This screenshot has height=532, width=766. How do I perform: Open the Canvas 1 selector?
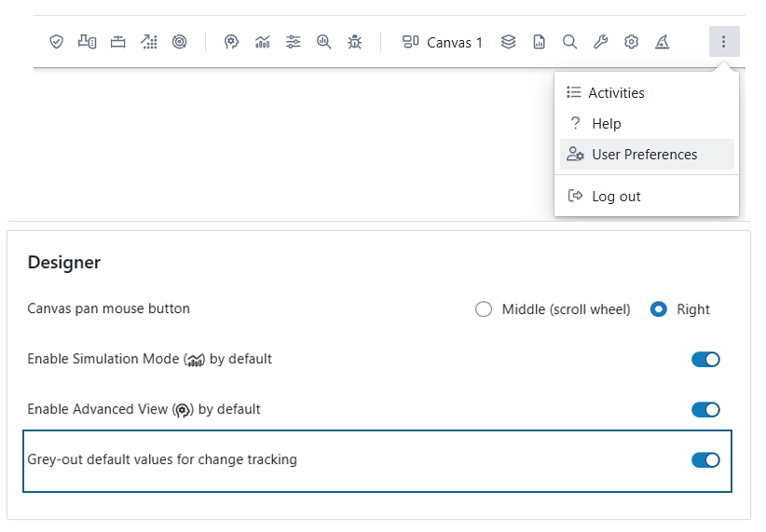(443, 42)
